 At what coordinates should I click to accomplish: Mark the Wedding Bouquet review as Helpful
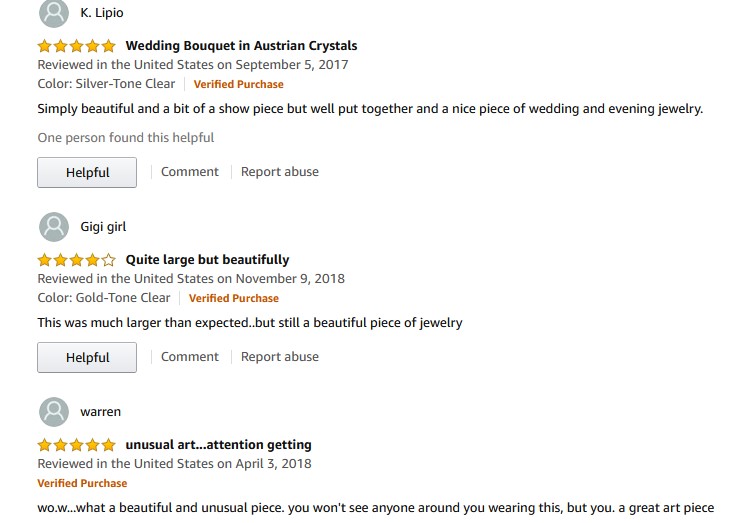coord(87,172)
